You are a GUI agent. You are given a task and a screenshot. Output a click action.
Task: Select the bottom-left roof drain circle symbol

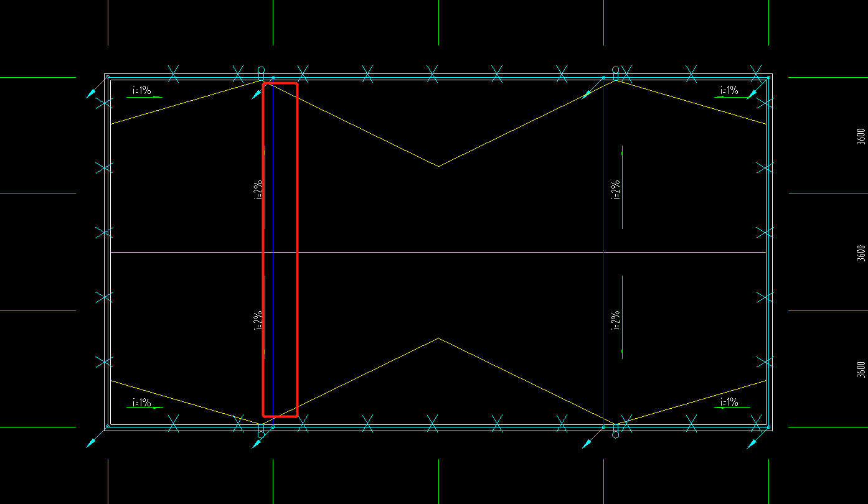[261, 434]
